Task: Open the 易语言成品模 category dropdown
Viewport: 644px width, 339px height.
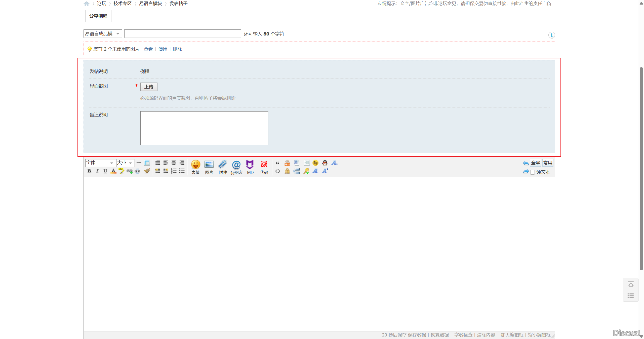Action: tap(102, 34)
